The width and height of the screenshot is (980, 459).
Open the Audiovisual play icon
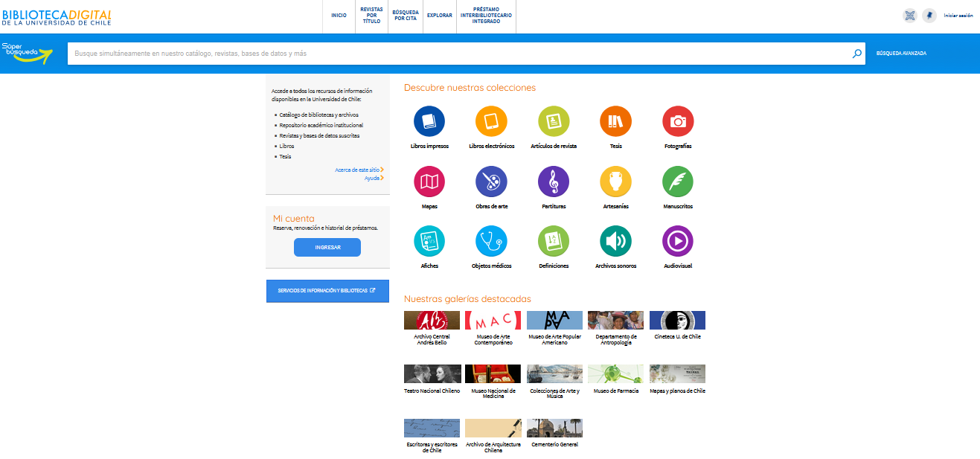678,240
